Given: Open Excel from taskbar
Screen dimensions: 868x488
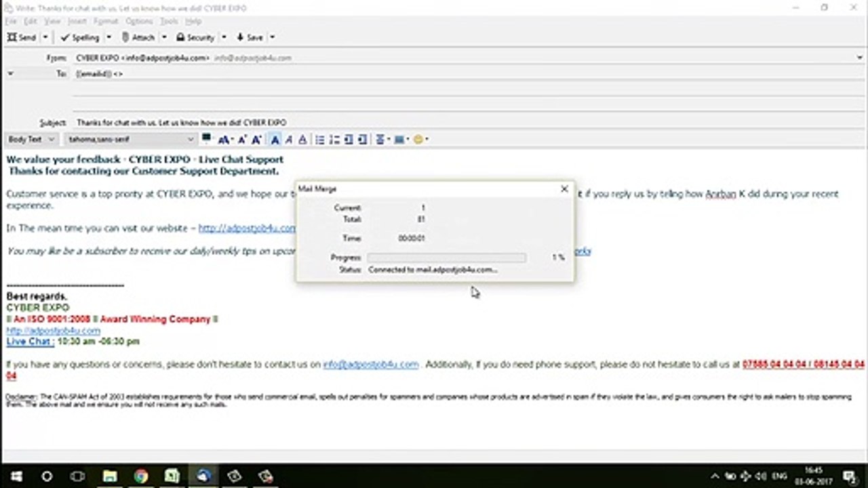Looking at the screenshot, I should tap(172, 476).
